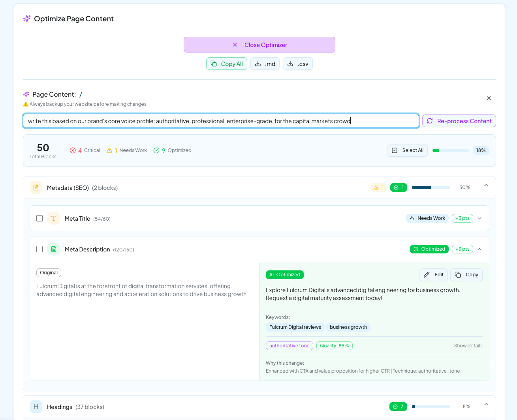Copy the AI-optimized meta description
This screenshot has width=517, height=420.
[466, 275]
